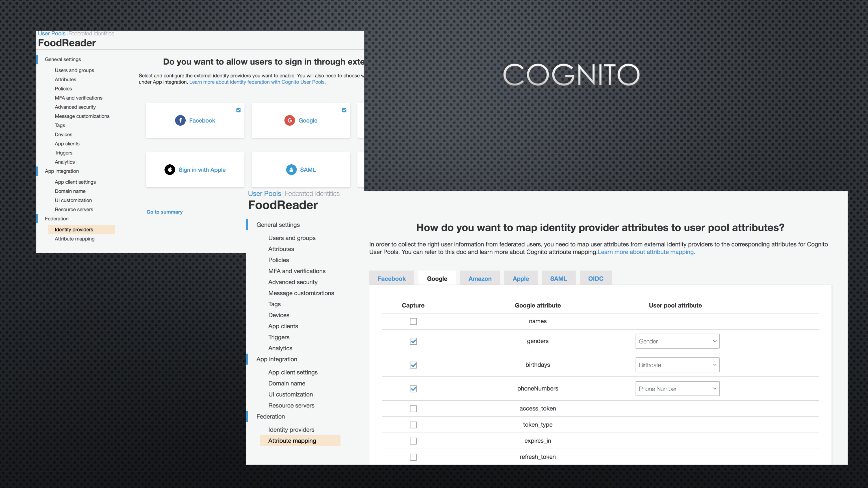The width and height of the screenshot is (868, 488).
Task: Click the Facebook logo icon
Action: [180, 120]
